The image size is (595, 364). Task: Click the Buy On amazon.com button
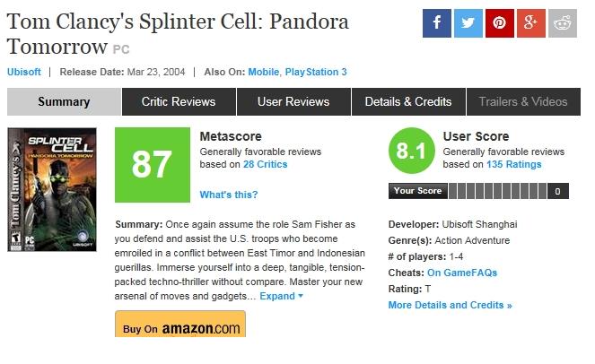pos(180,325)
